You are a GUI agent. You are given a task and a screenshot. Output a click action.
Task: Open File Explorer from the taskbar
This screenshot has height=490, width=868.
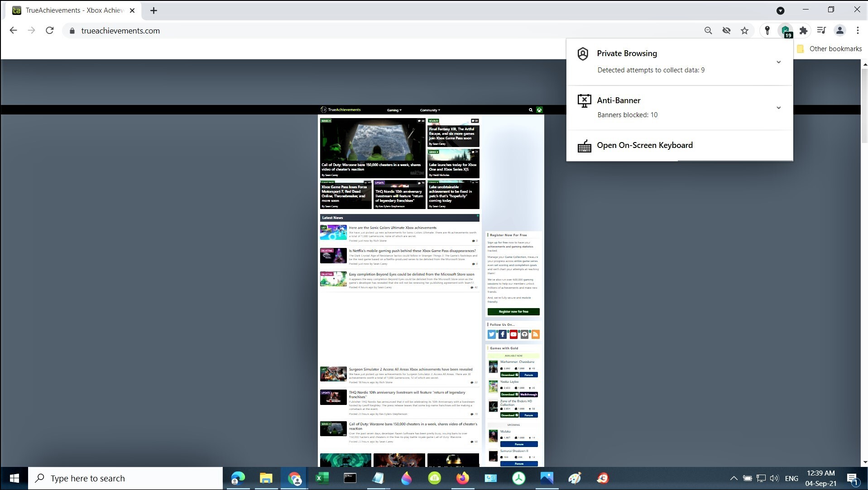click(266, 478)
